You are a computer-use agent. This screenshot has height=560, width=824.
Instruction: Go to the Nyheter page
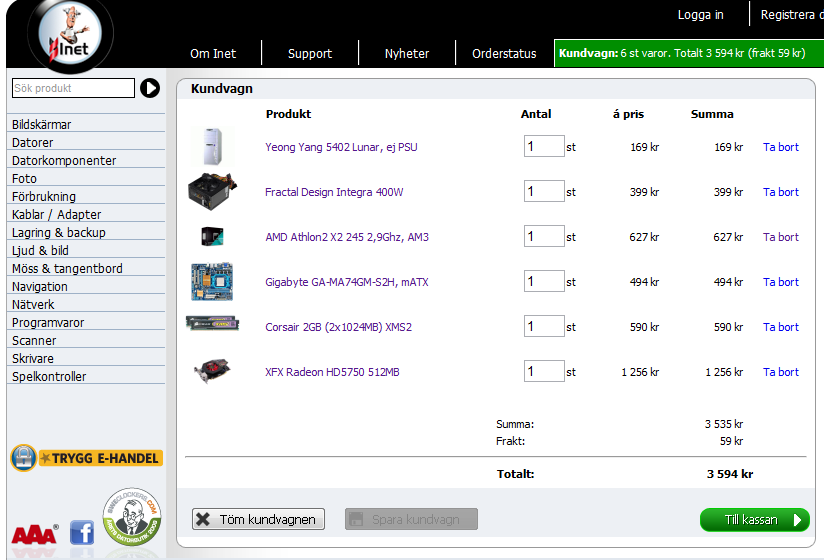click(x=407, y=54)
